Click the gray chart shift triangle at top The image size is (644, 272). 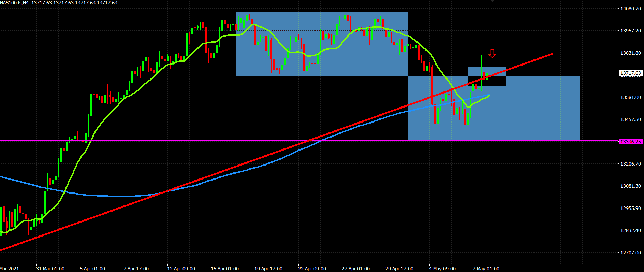tap(492, 1)
